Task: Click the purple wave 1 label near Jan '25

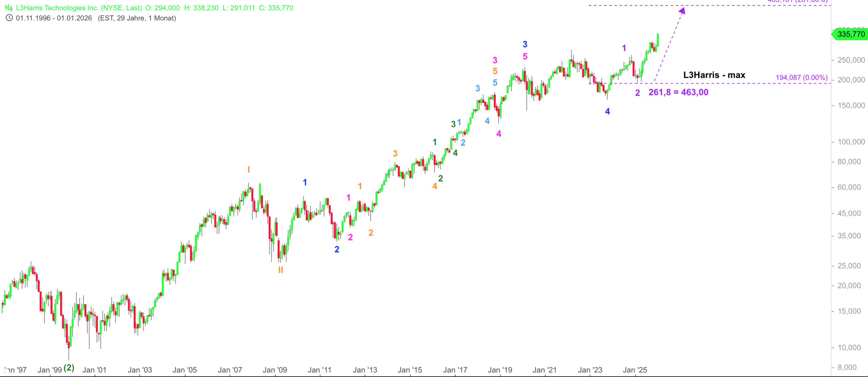Action: [x=624, y=48]
